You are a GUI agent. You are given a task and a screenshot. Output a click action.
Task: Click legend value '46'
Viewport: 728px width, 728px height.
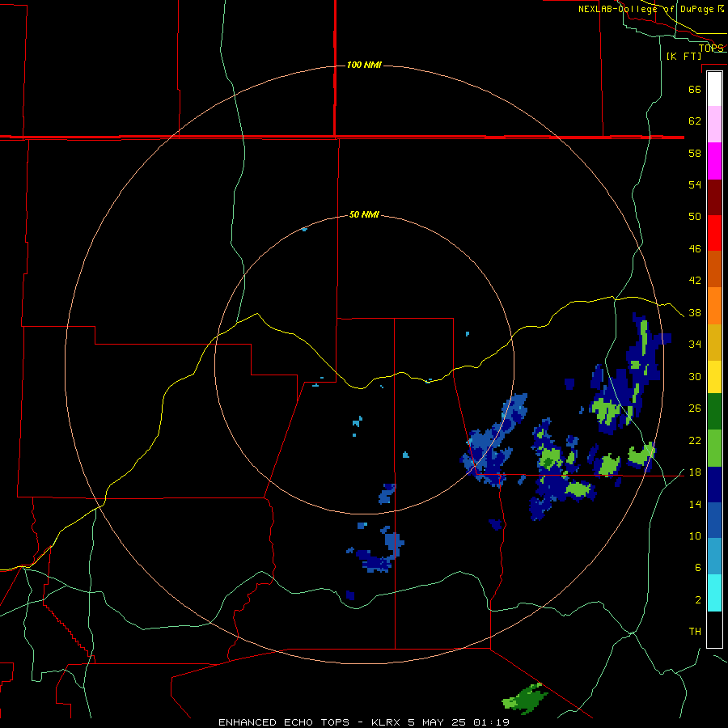(695, 249)
